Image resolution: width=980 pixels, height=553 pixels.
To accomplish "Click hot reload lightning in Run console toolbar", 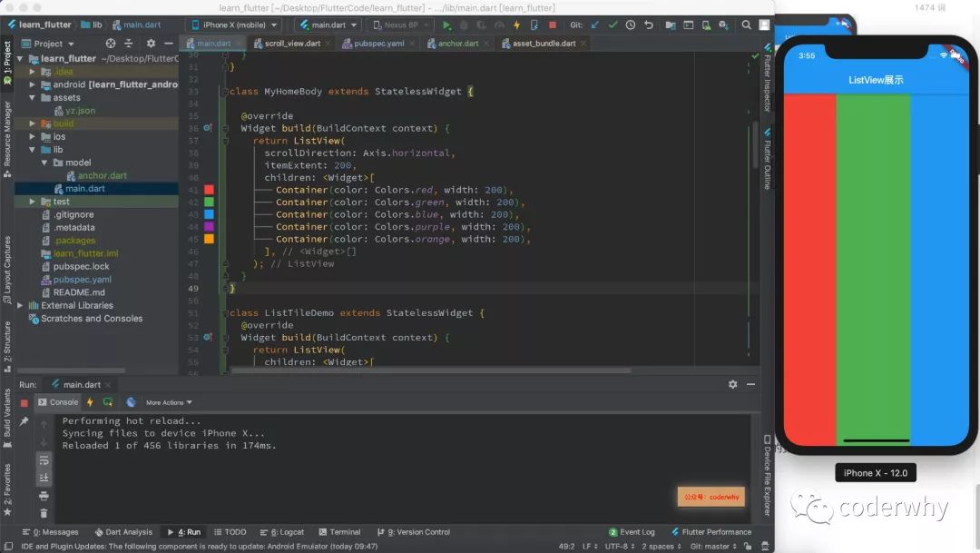I will click(90, 402).
